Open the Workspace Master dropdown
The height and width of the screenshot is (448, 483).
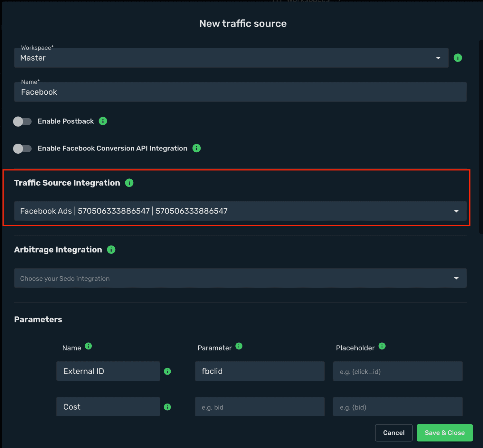pyautogui.click(x=231, y=58)
